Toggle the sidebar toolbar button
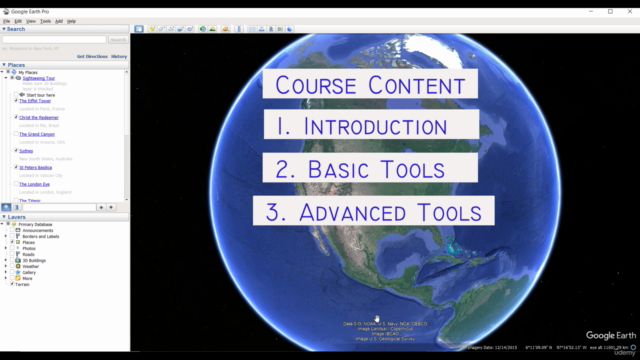Image resolution: width=640 pixels, height=360 pixels. (139, 29)
